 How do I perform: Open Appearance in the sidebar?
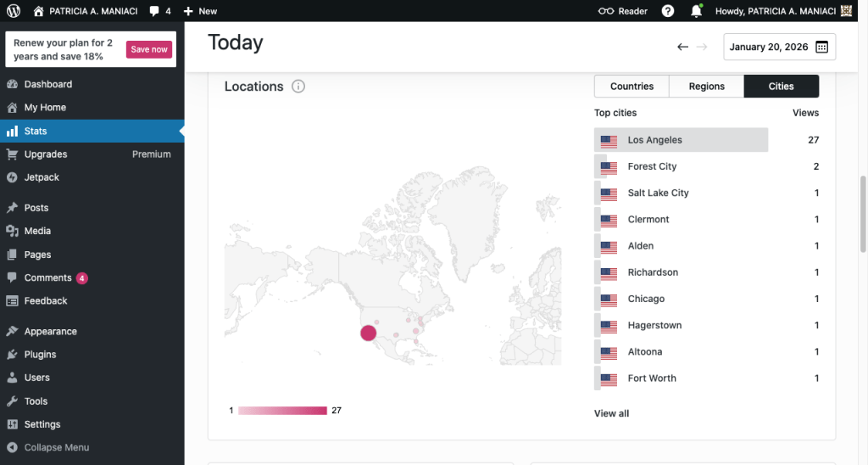(x=50, y=332)
